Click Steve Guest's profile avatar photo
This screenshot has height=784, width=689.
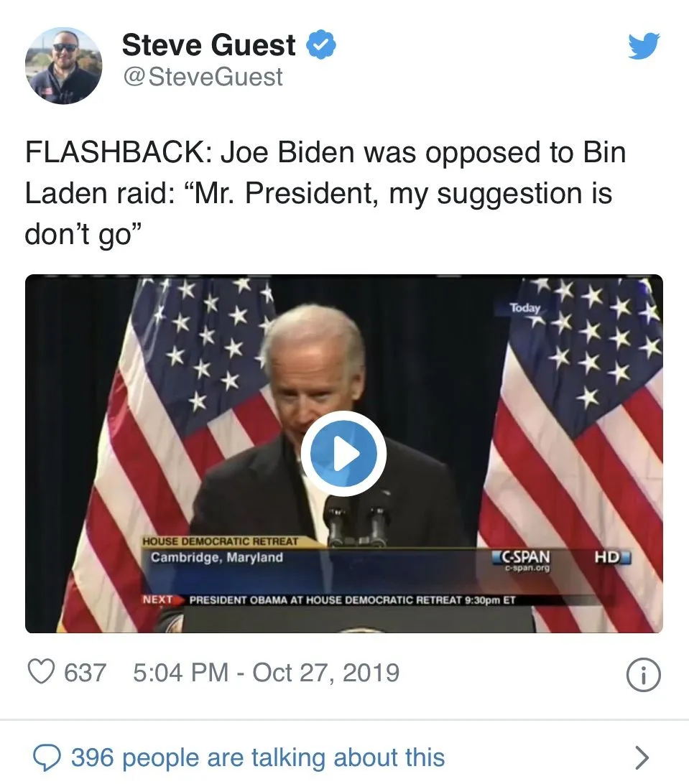click(63, 66)
